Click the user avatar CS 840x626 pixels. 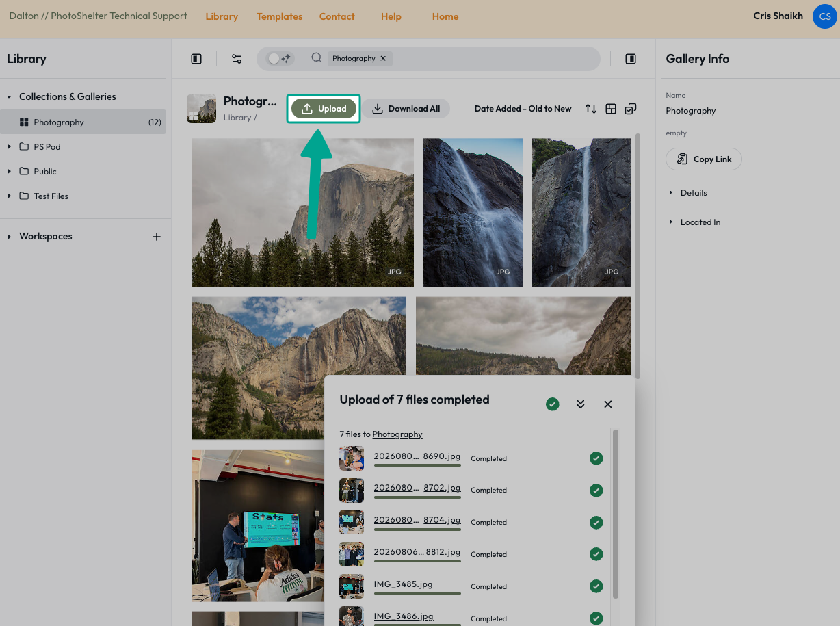pos(824,16)
